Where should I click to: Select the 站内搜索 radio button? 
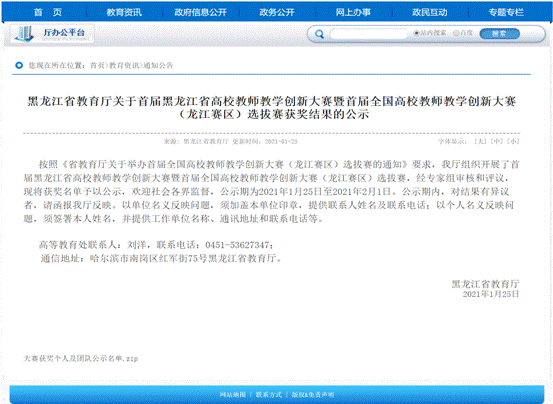click(417, 33)
